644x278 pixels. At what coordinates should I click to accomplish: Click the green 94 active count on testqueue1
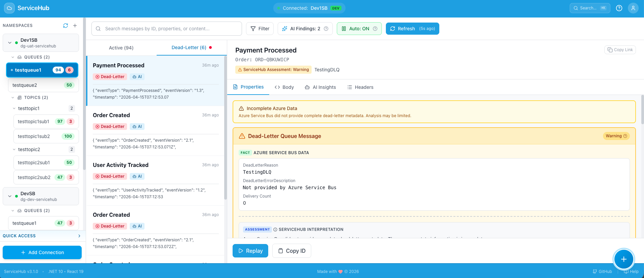[x=58, y=70]
